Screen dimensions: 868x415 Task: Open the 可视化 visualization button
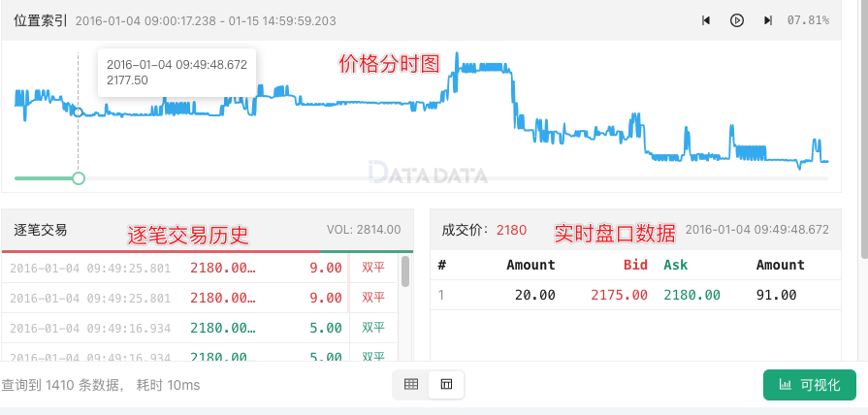point(809,385)
